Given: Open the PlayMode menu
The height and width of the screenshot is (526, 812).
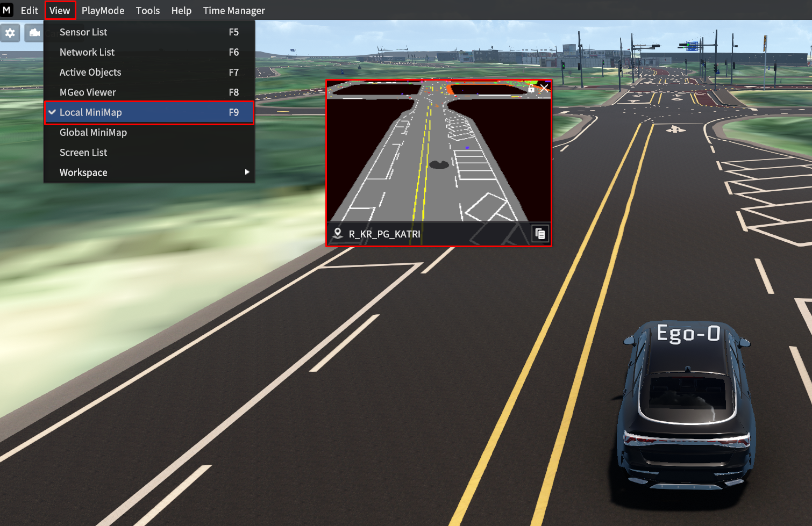Looking at the screenshot, I should click(x=103, y=10).
